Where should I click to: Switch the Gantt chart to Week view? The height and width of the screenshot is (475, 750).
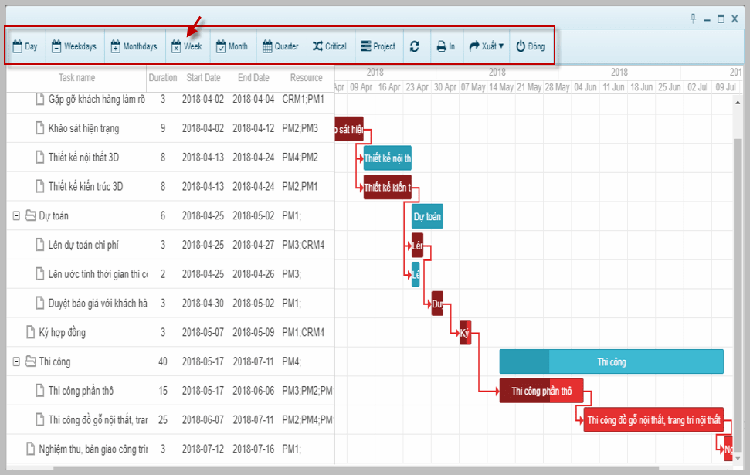[187, 46]
